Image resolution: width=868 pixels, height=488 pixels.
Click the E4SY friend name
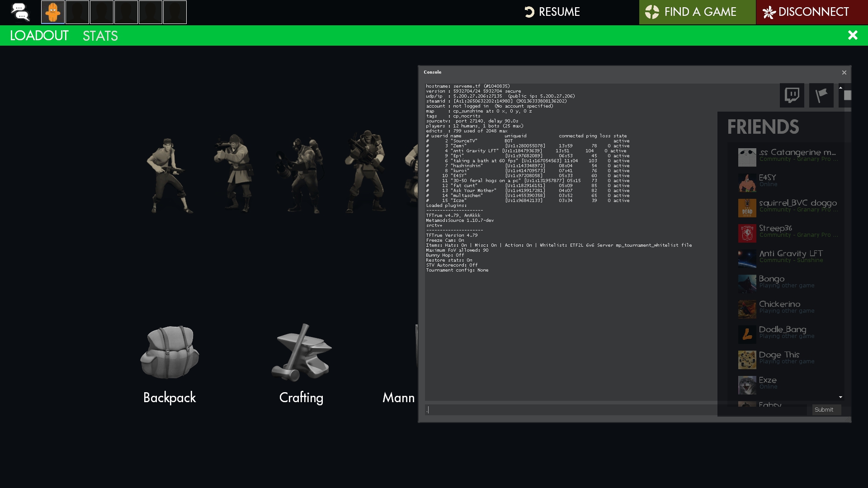pos(768,178)
